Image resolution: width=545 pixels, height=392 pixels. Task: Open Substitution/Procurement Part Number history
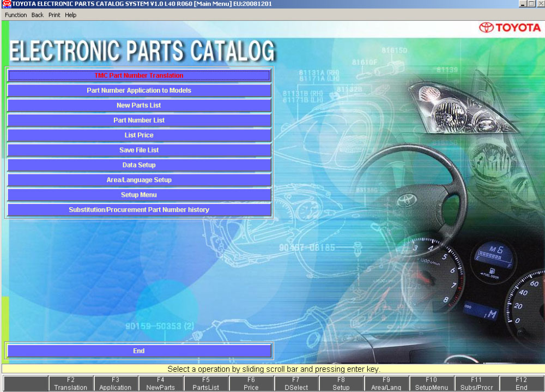[139, 210]
